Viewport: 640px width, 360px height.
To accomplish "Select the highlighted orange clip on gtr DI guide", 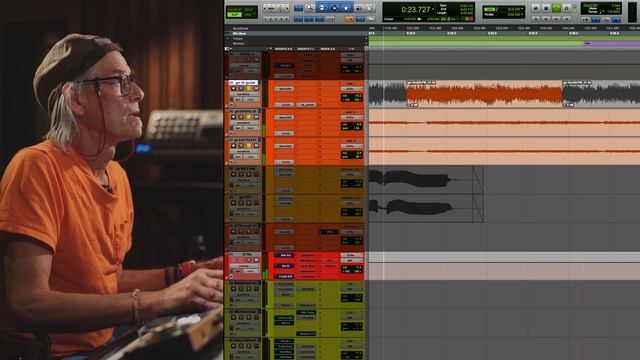I will (484, 94).
